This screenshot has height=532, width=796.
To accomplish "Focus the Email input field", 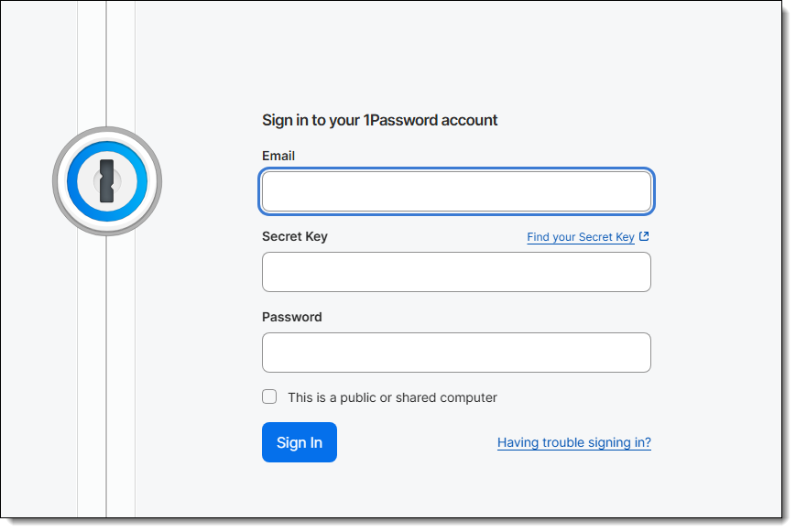I will (456, 191).
